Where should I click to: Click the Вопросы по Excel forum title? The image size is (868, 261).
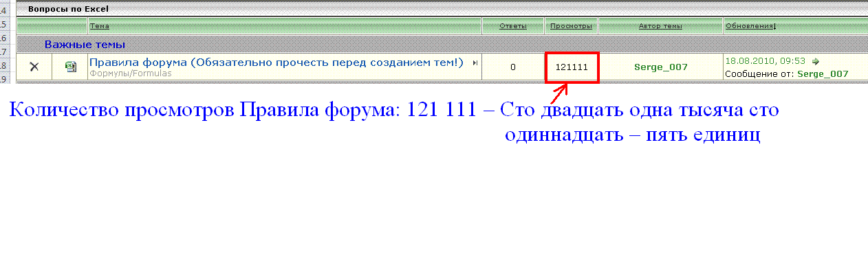click(x=68, y=10)
